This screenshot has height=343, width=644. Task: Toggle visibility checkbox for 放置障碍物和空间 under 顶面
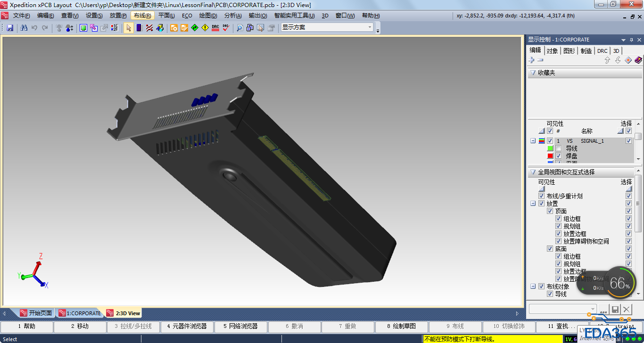pyautogui.click(x=558, y=241)
